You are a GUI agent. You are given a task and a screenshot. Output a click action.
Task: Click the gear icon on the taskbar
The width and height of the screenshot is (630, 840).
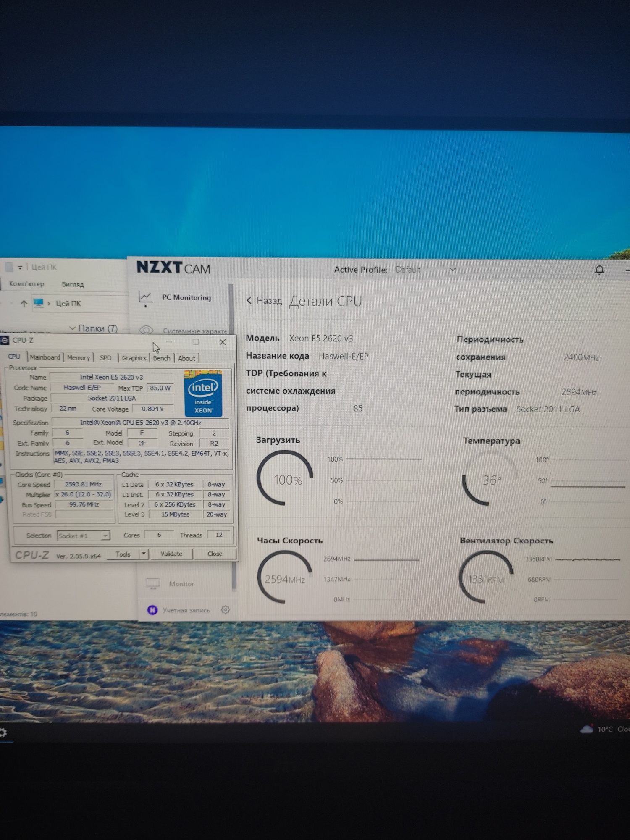click(3, 732)
